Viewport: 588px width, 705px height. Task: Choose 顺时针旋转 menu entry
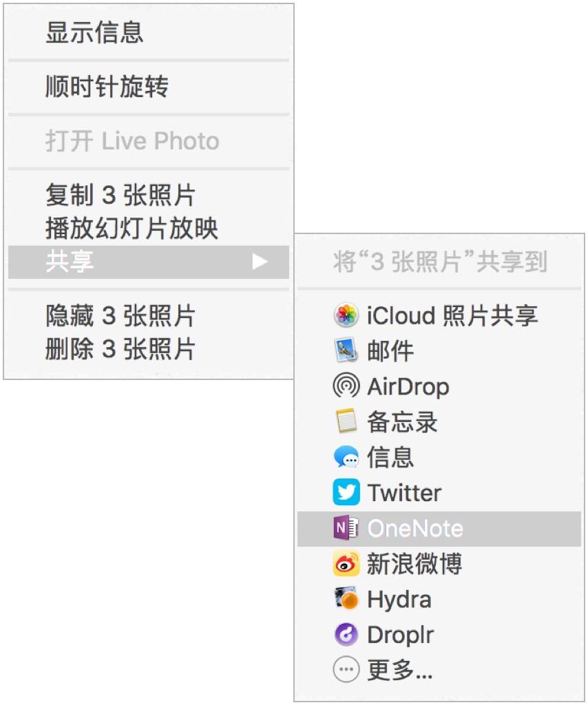coord(148,87)
